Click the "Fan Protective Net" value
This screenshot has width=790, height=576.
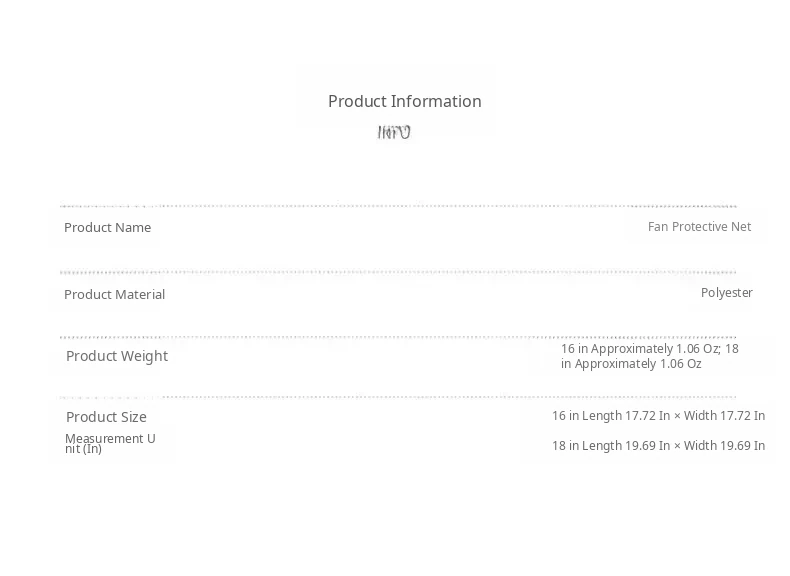click(x=699, y=227)
